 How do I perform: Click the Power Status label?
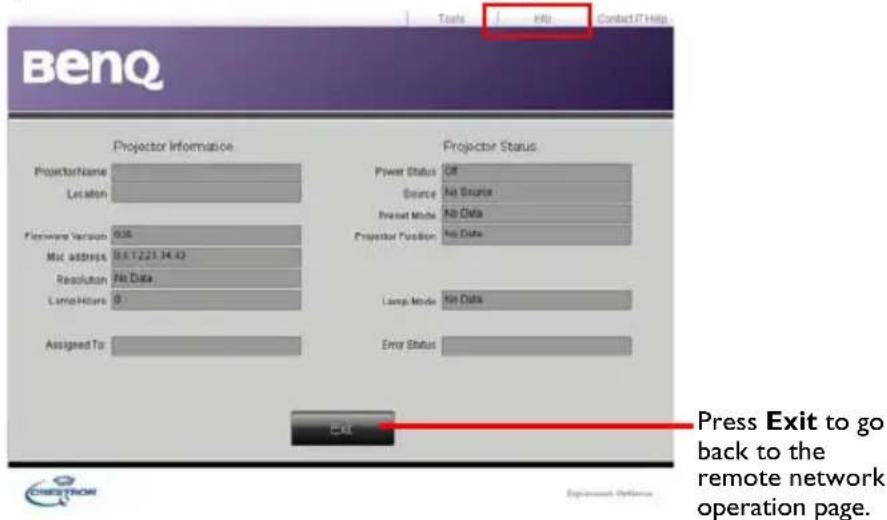pyautogui.click(x=405, y=171)
